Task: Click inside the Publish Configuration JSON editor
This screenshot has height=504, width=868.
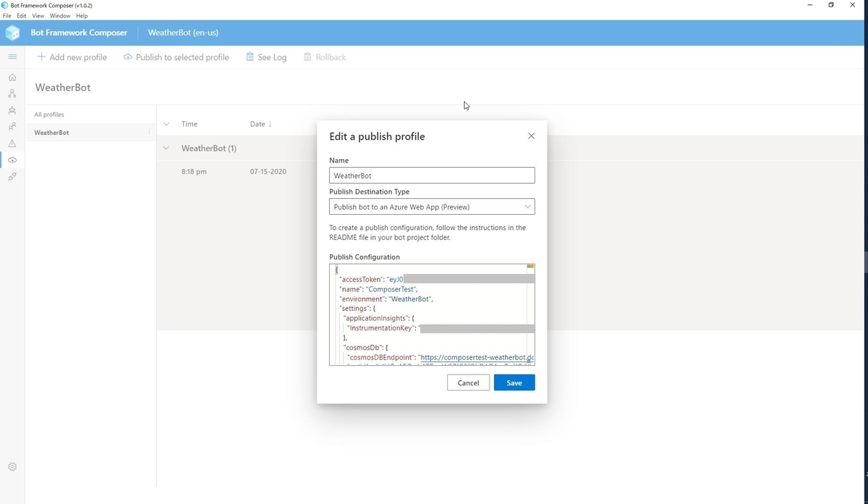Action: coord(432,315)
